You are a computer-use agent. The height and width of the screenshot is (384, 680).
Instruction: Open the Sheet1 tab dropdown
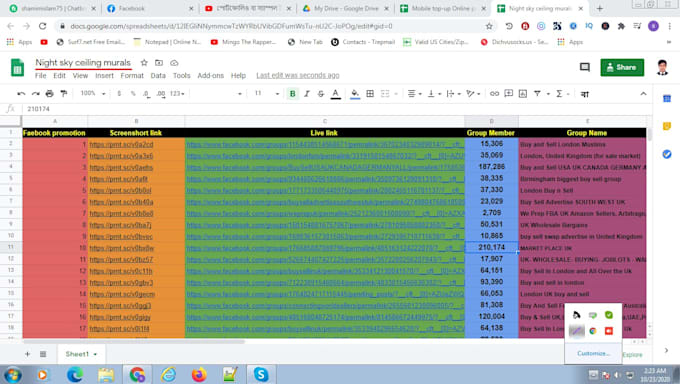(95, 354)
